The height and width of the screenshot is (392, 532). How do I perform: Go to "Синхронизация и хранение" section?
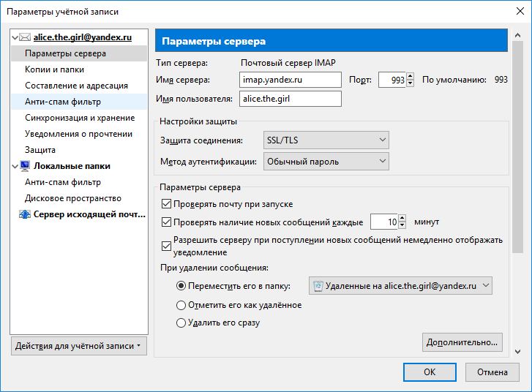click(x=79, y=118)
